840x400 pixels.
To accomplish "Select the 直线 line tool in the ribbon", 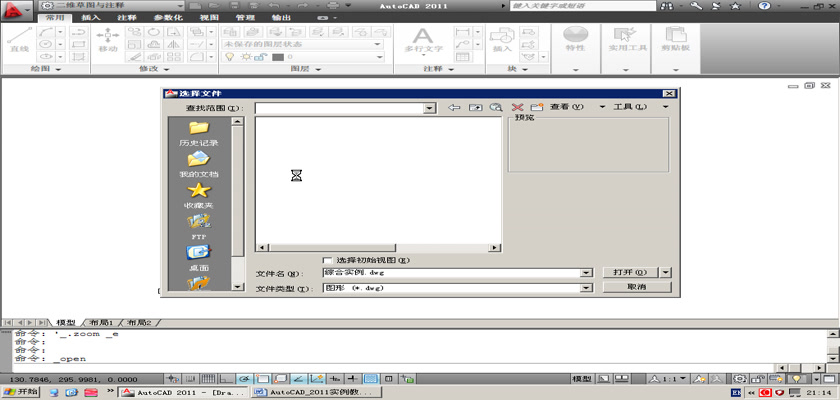I will click(x=19, y=41).
